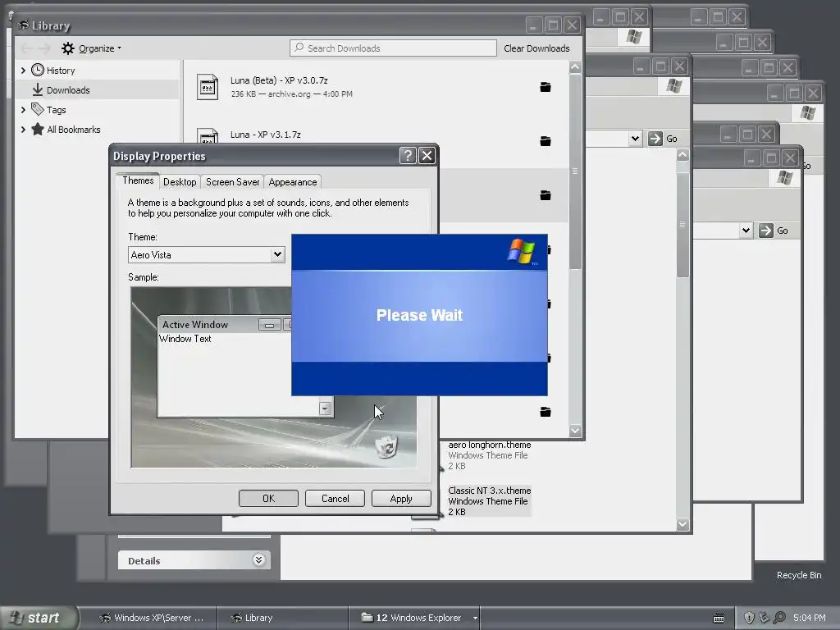840x630 pixels.
Task: Click the Explorer window scrollbar up arrow
Action: (682, 155)
